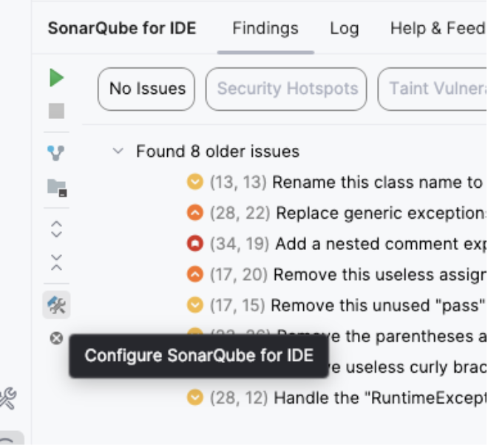488x448 pixels.
Task: Click the wrench icon in the bottom-left window stripe
Action: pos(7,399)
